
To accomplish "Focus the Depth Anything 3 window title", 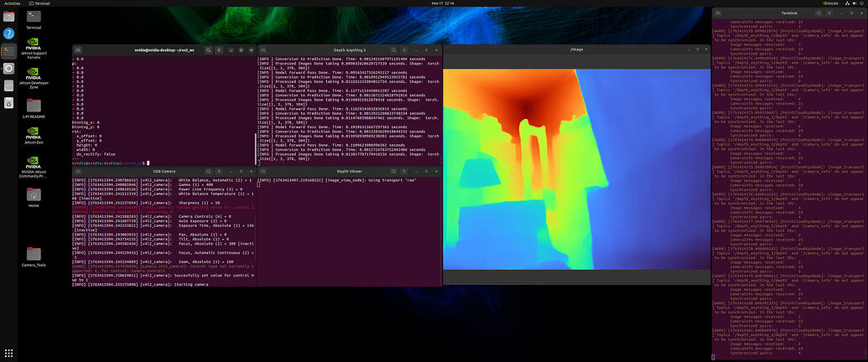I will pos(350,49).
